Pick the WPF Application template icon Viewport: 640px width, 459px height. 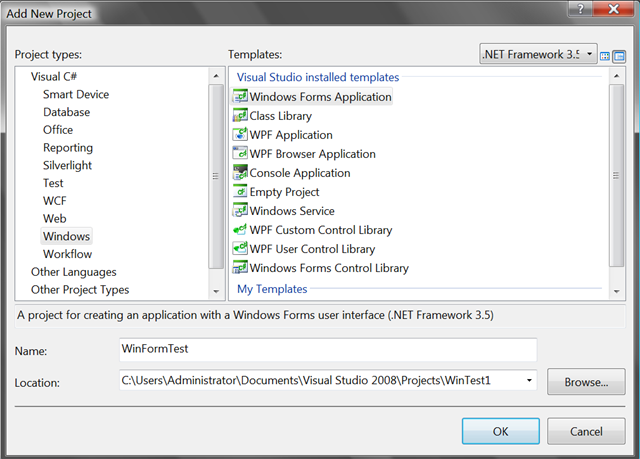click(240, 135)
